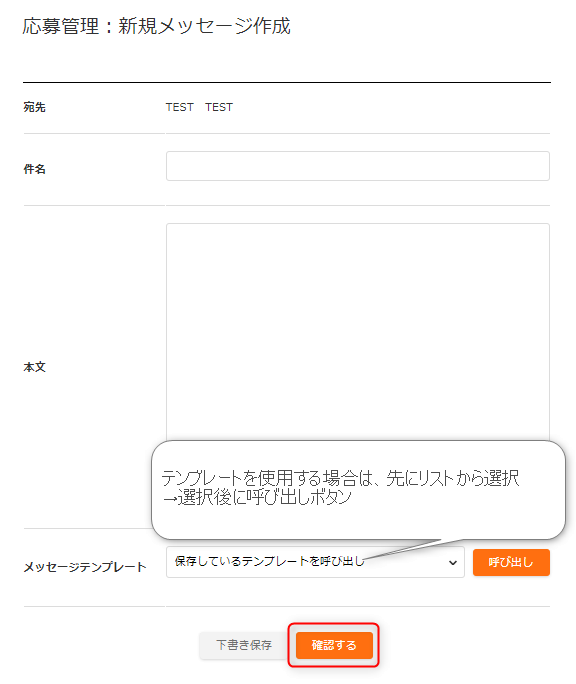The height and width of the screenshot is (684, 576).
Task: Click the 宛先 recipient label
Action: click(34, 107)
